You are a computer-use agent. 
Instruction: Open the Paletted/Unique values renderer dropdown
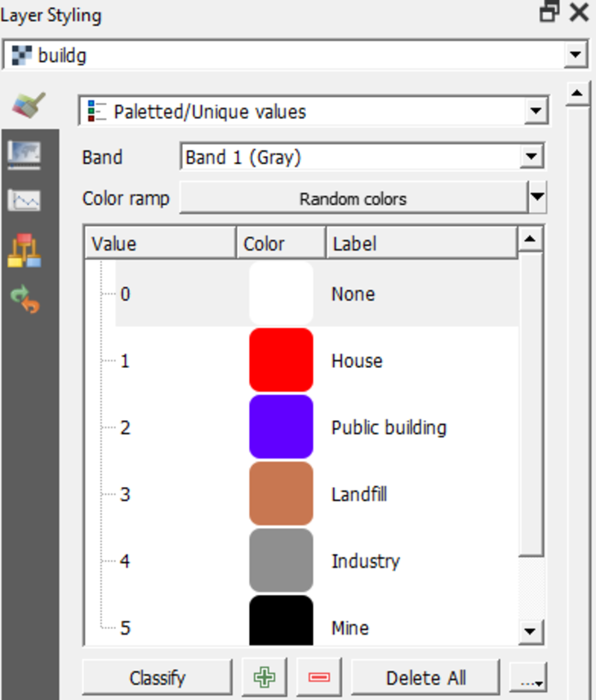click(536, 112)
